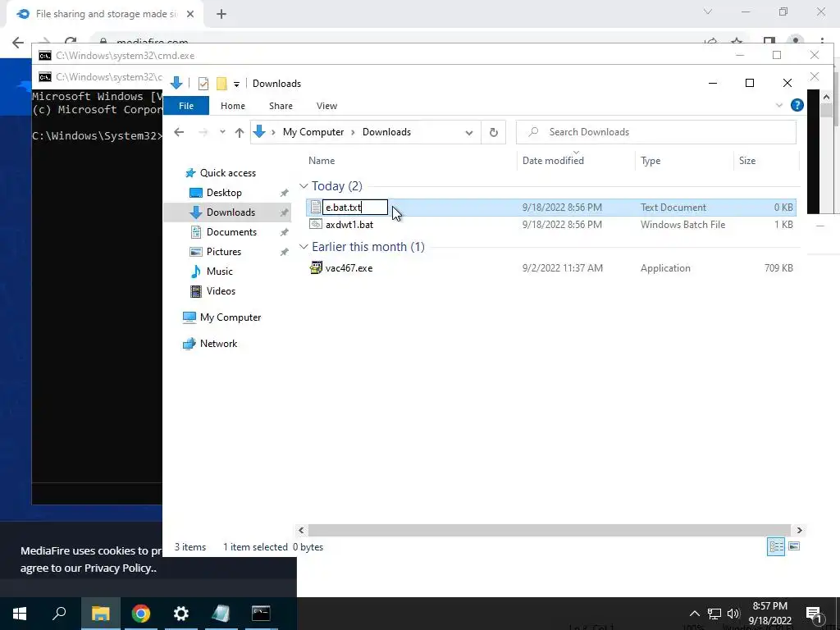
Task: Click the Notepad taskbar icon
Action: (x=221, y=614)
